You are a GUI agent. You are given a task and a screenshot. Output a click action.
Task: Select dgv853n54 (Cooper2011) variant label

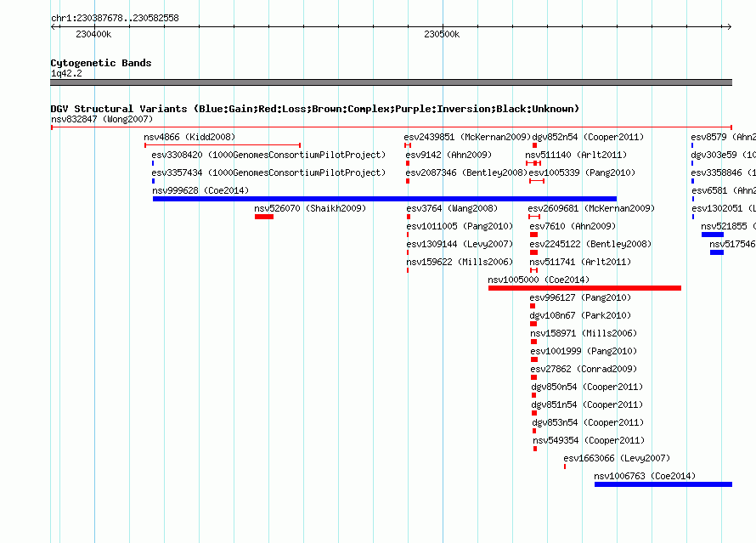tap(588, 422)
